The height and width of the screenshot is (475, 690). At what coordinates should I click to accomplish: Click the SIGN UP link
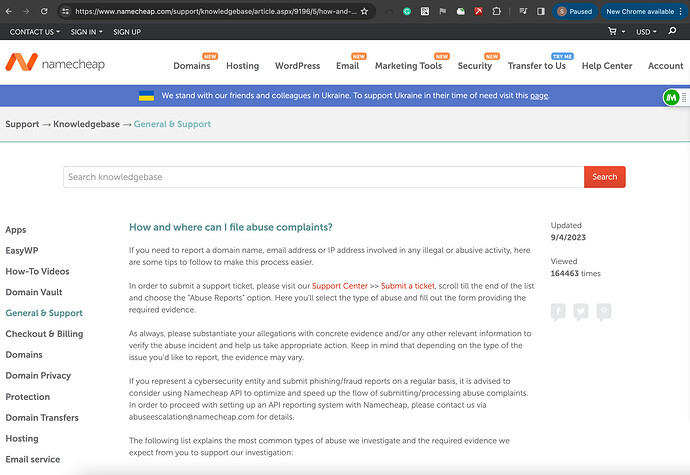click(127, 32)
